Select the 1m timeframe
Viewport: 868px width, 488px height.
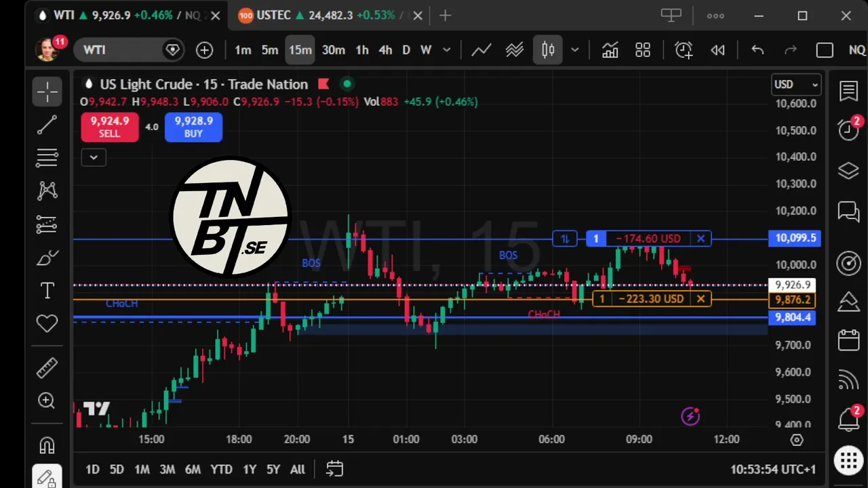pyautogui.click(x=243, y=50)
